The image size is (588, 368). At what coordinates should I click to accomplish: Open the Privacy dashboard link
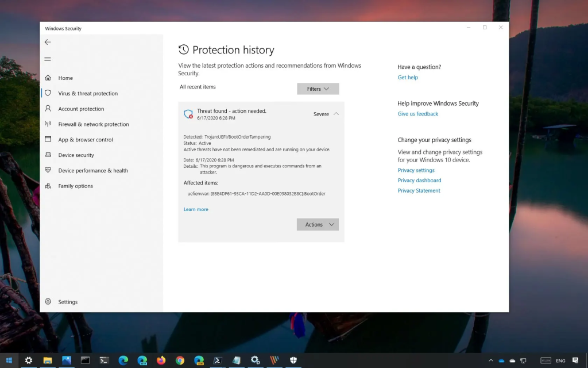[x=419, y=180]
